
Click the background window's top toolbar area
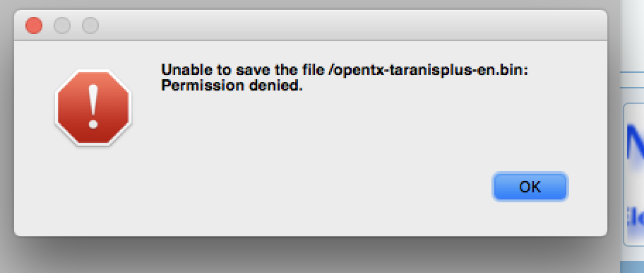click(633, 35)
